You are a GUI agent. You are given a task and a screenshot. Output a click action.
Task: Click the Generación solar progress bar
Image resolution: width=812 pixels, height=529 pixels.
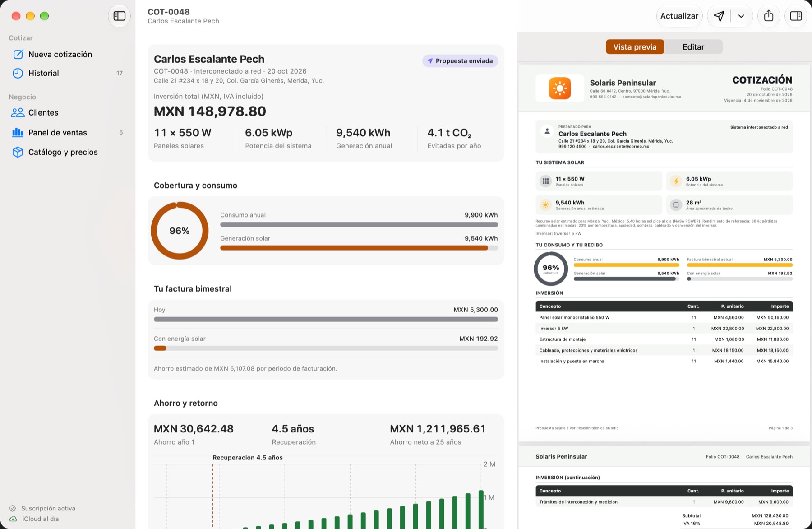[x=359, y=248]
